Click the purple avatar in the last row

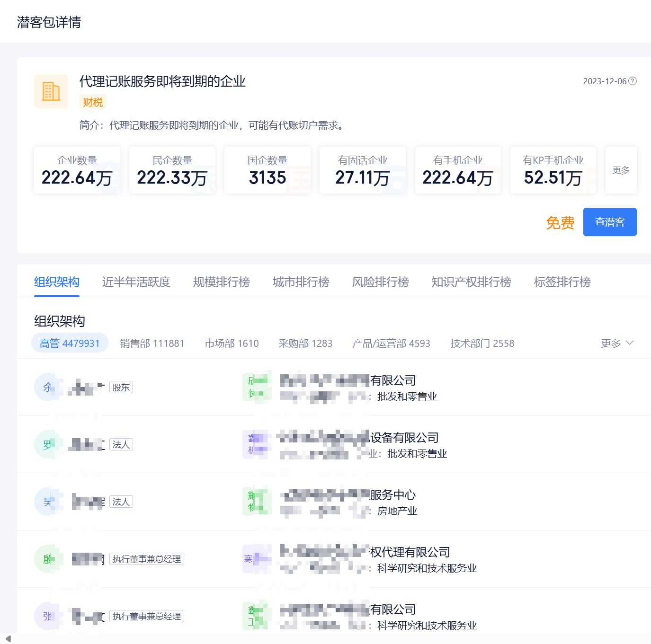pos(46,616)
